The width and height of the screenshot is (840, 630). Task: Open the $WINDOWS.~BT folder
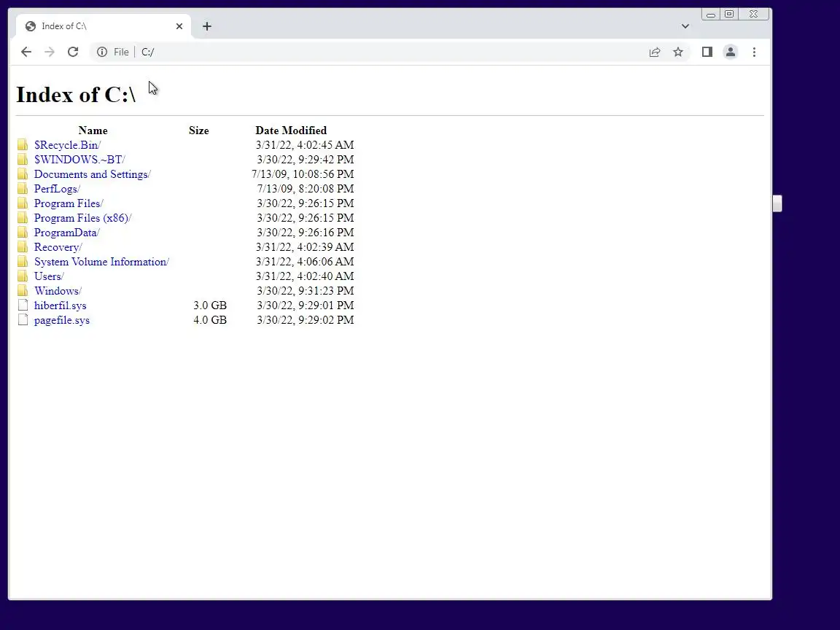79,160
